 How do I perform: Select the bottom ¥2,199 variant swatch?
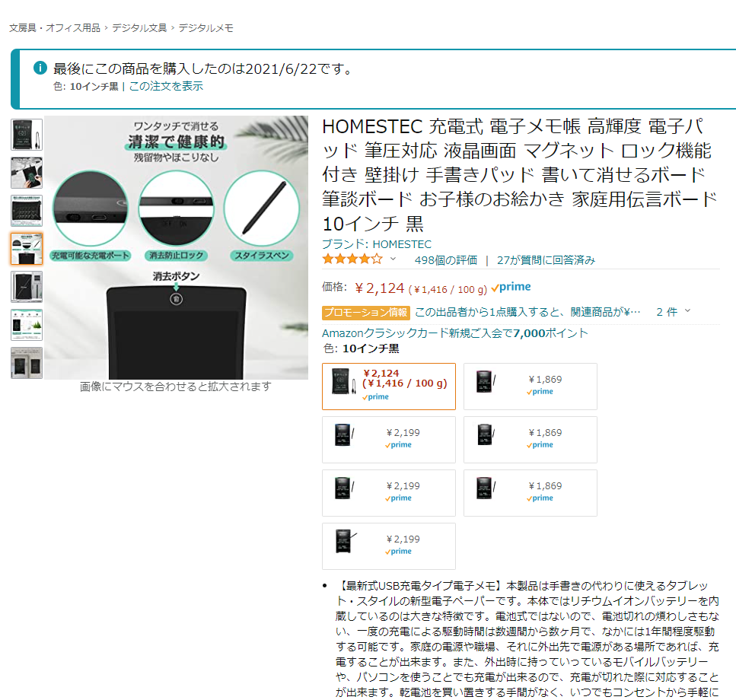pyautogui.click(x=389, y=546)
